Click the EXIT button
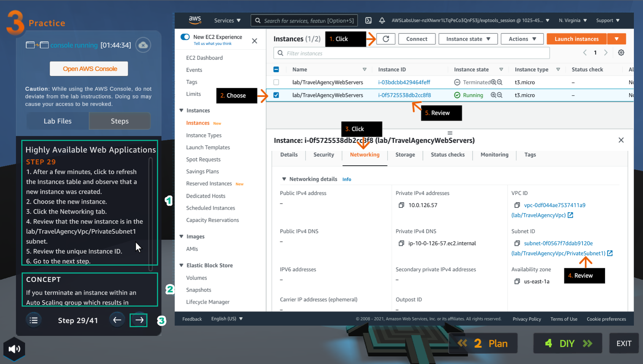643x364 pixels. (624, 343)
